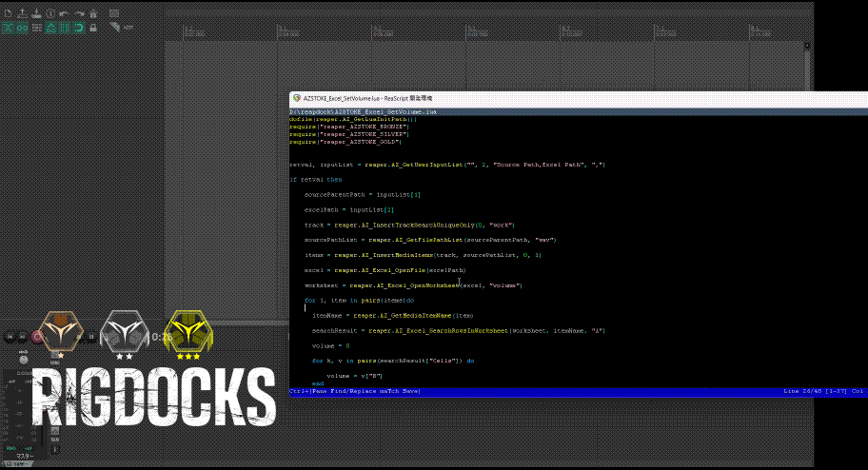This screenshot has height=470, width=868.
Task: Click the editor status bar shortcut hints
Action: point(355,391)
